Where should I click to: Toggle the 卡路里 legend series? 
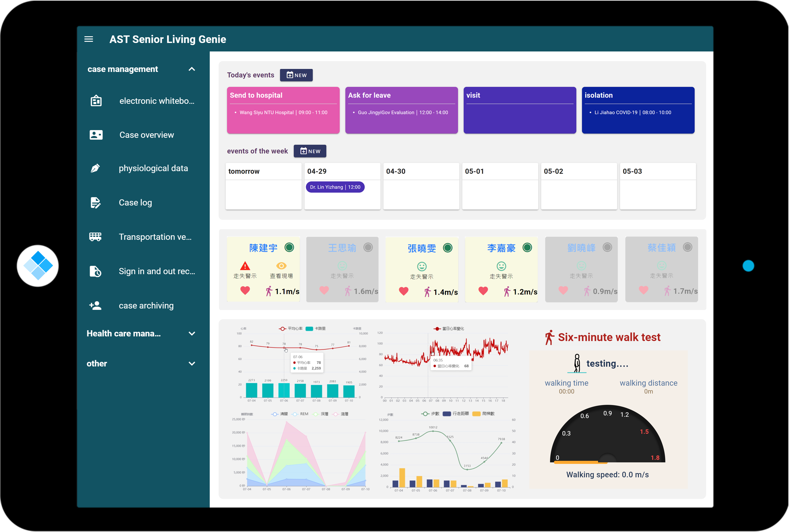click(315, 328)
